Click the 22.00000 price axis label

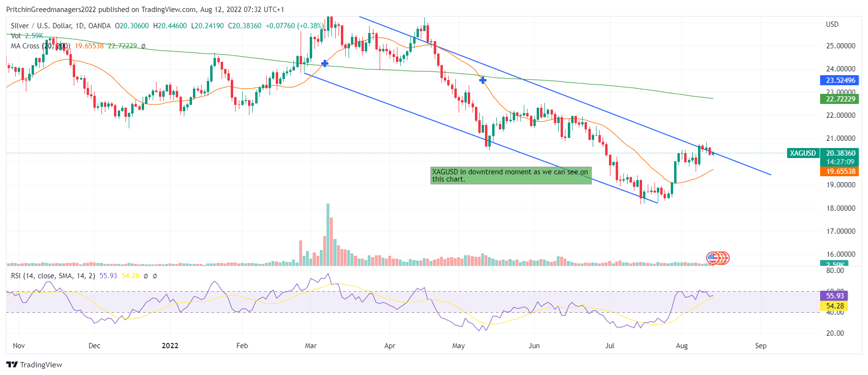pos(841,115)
